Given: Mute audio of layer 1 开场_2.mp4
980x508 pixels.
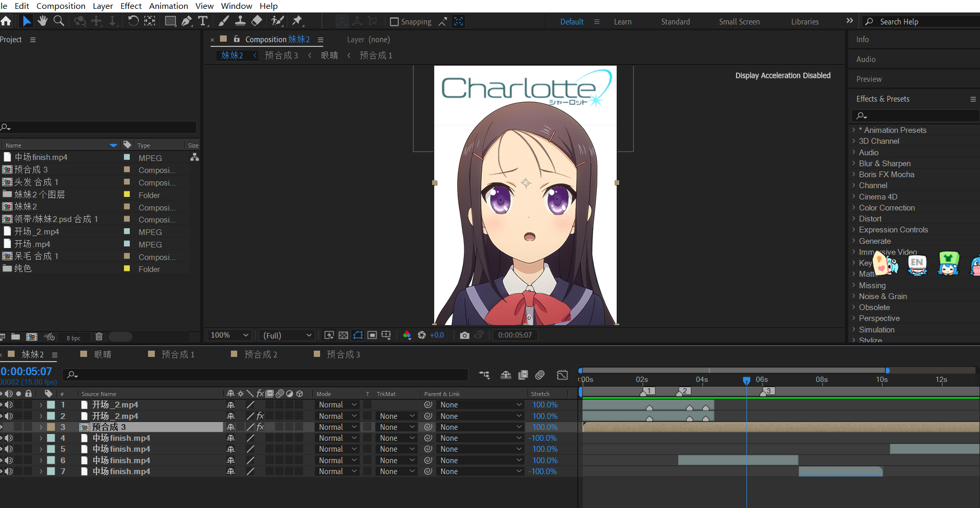Looking at the screenshot, I should click(x=8, y=405).
